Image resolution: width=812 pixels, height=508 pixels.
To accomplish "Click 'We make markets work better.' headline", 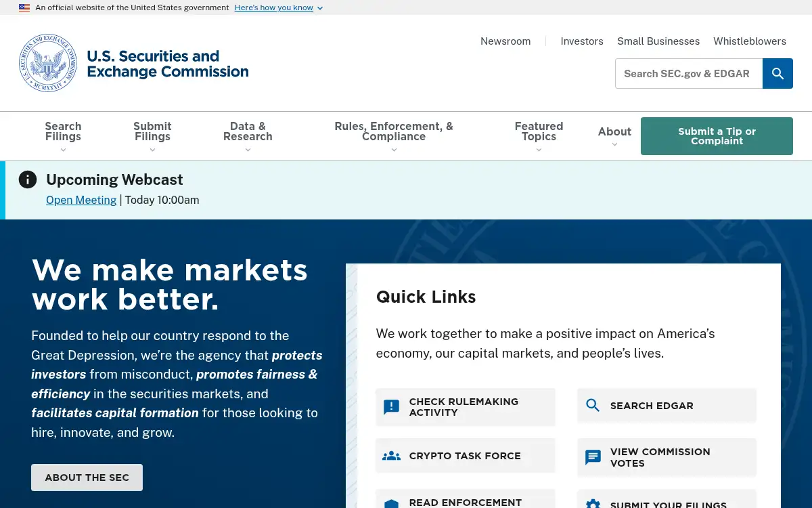I will [169, 284].
